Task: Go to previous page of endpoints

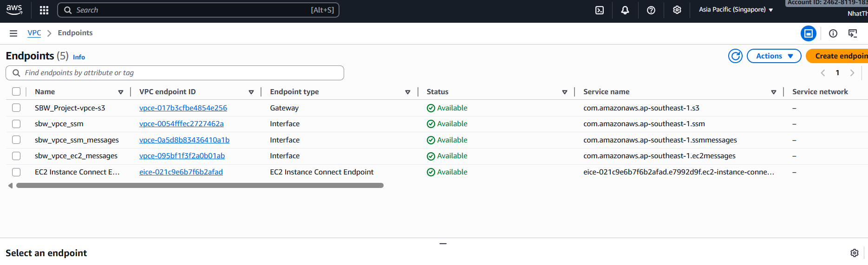Action: pyautogui.click(x=823, y=73)
